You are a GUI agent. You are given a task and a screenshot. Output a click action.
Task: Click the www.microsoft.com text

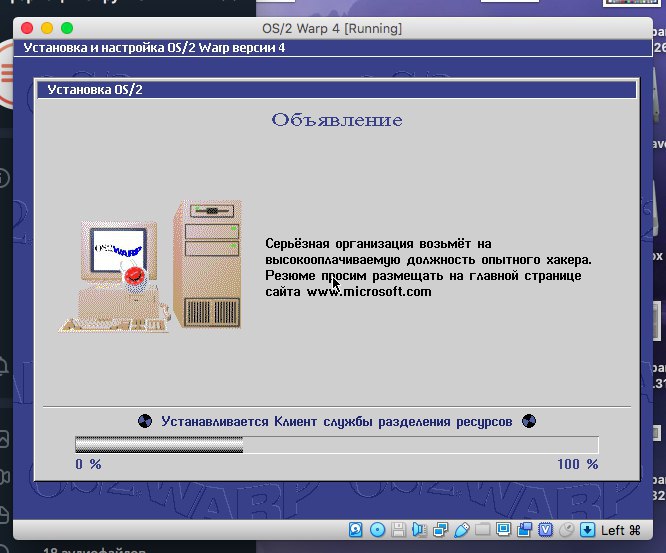(x=369, y=292)
